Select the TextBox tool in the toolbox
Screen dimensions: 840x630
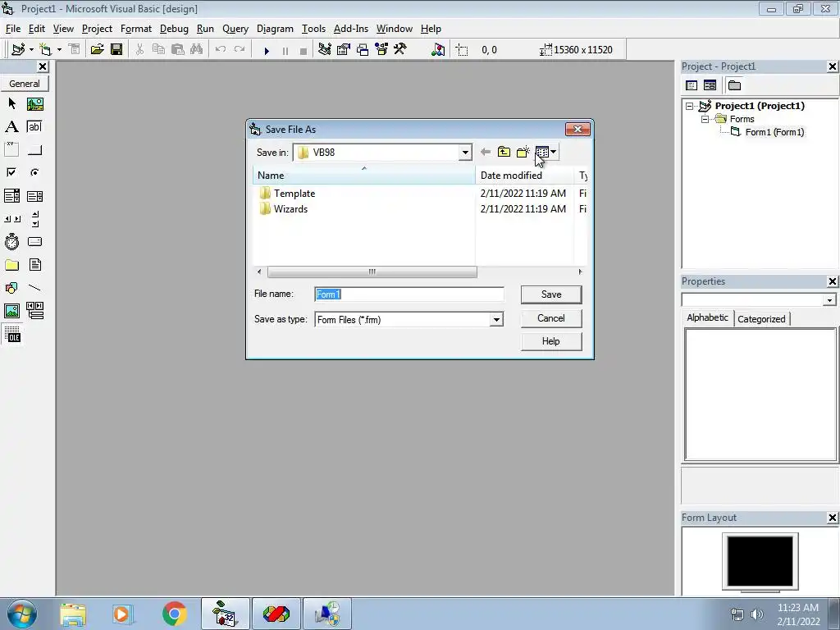(34, 127)
